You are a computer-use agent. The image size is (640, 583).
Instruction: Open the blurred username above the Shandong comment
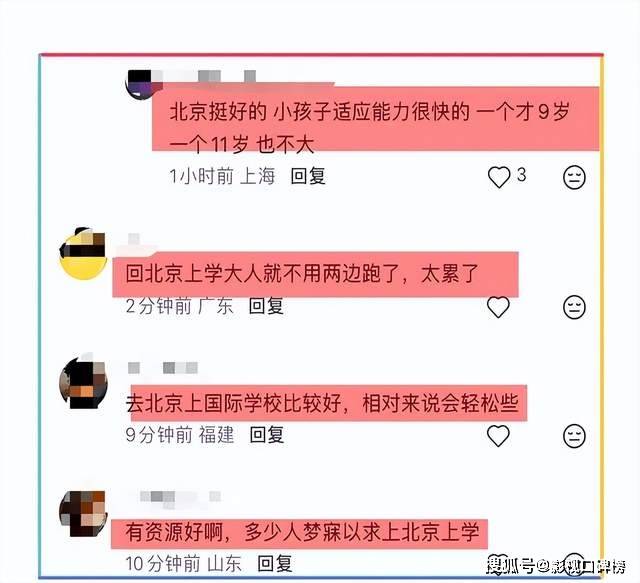tap(180, 497)
